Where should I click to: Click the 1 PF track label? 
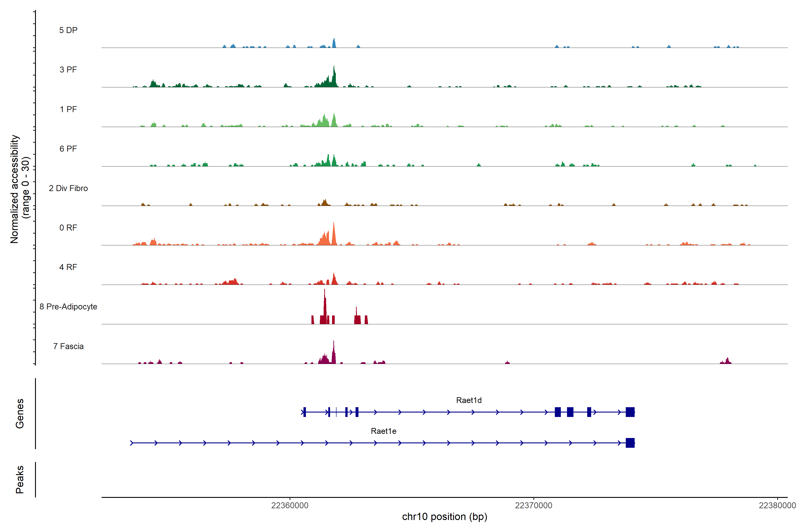pyautogui.click(x=68, y=109)
